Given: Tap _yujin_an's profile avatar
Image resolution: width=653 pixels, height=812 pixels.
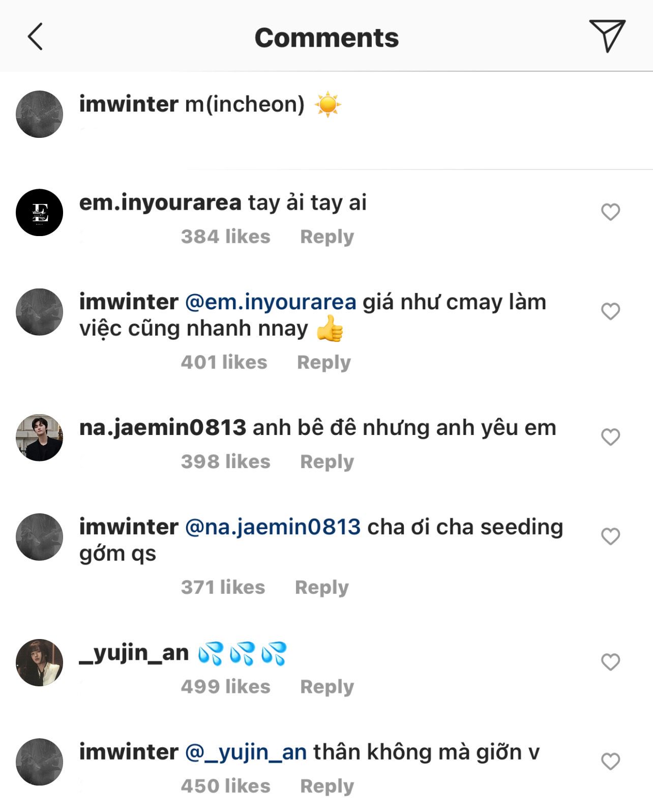Looking at the screenshot, I should (x=40, y=662).
